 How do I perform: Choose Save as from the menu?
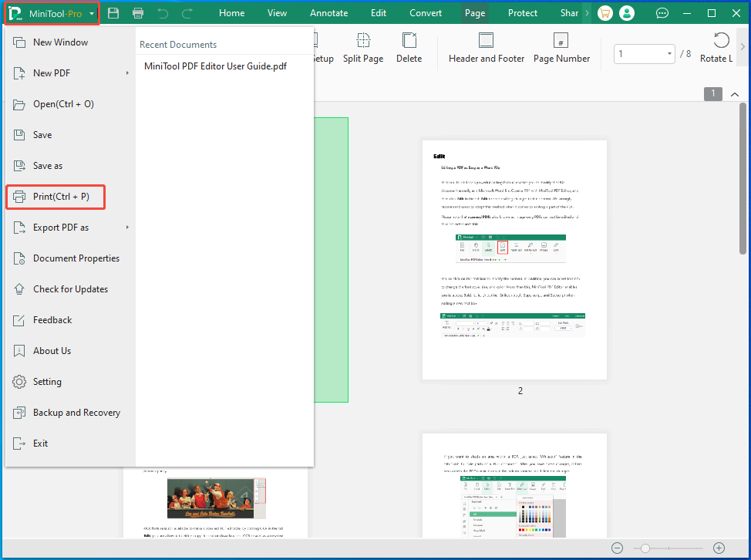(47, 166)
